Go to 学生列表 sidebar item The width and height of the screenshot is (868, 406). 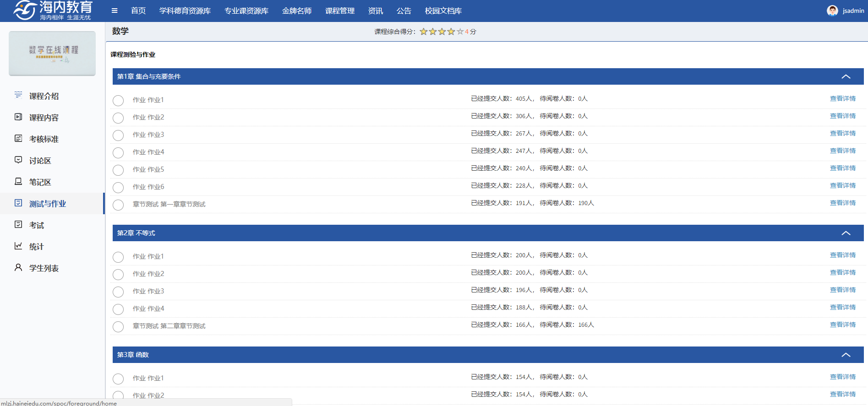pyautogui.click(x=44, y=268)
